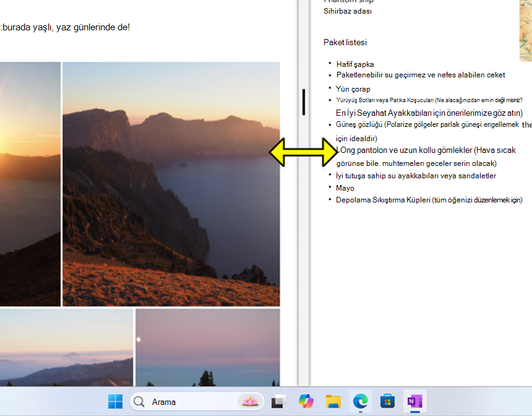The image size is (532, 416).
Task: Open File Explorer from taskbar
Action: pyautogui.click(x=333, y=402)
